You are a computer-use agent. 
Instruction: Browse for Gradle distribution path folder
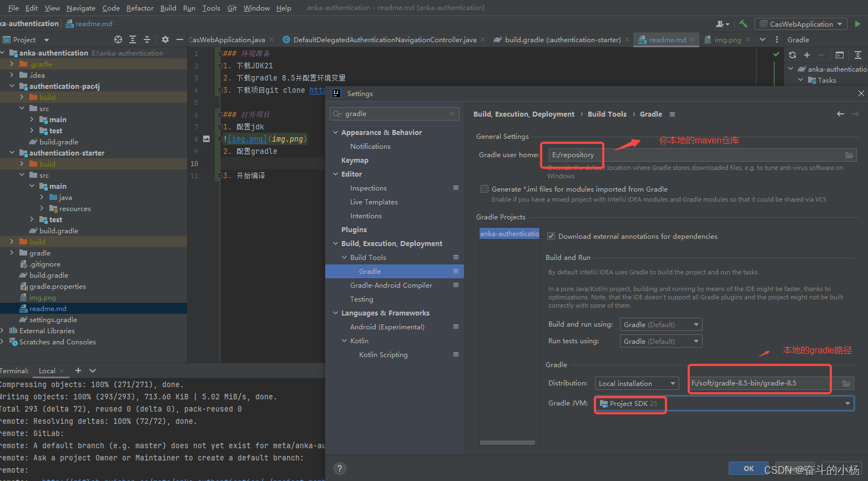coord(846,383)
